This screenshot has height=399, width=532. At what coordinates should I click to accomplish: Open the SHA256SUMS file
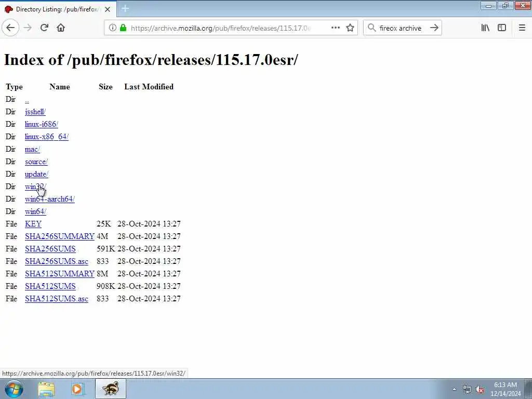click(x=50, y=249)
